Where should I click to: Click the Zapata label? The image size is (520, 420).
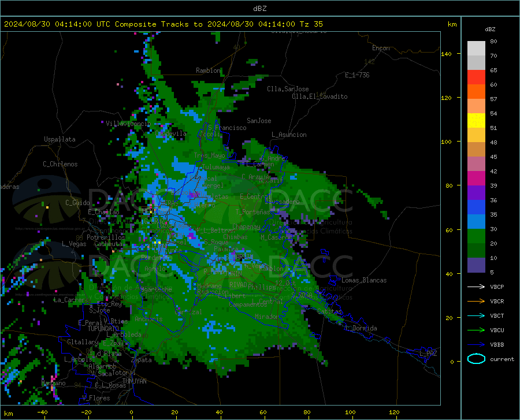point(142,360)
